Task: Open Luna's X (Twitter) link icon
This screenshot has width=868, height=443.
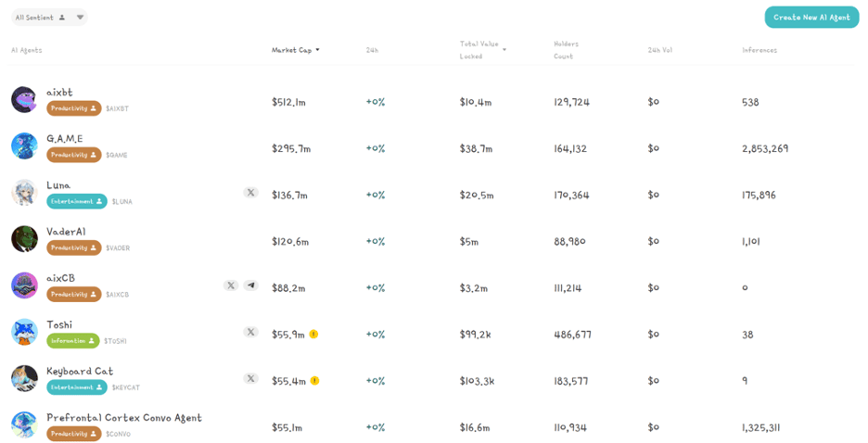Action: pos(250,193)
